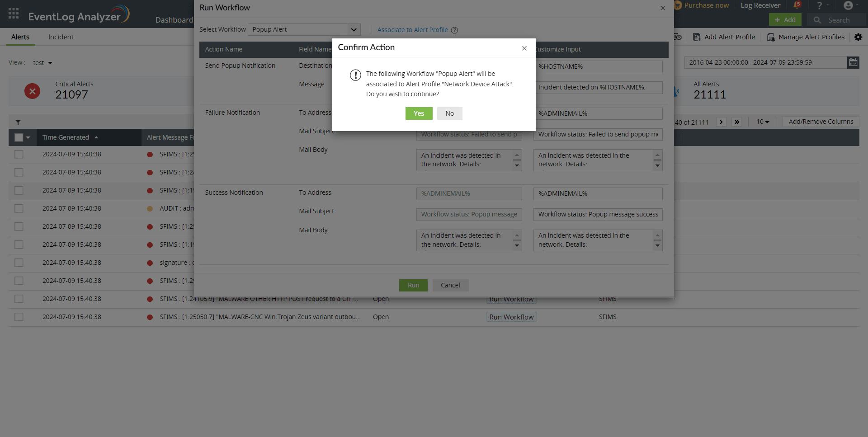This screenshot has width=868, height=437.
Task: Check the select-all checkbox in the table header
Action: 19,137
